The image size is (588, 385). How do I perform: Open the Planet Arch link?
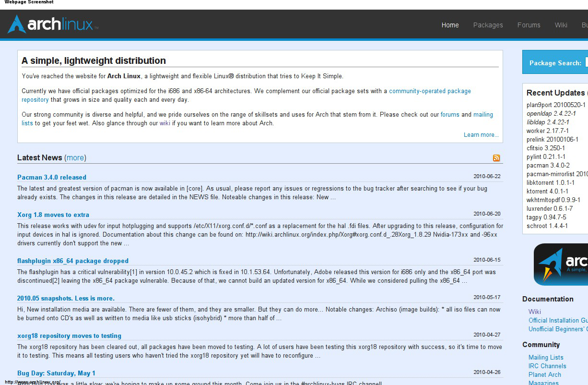click(x=545, y=374)
